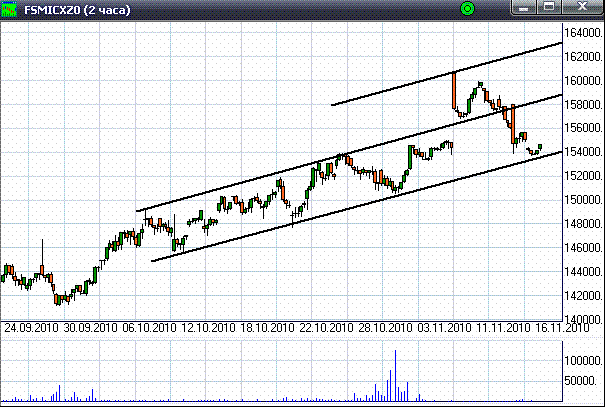Click the 12.10.2010 date label
The height and width of the screenshot is (407, 605).
(x=208, y=328)
